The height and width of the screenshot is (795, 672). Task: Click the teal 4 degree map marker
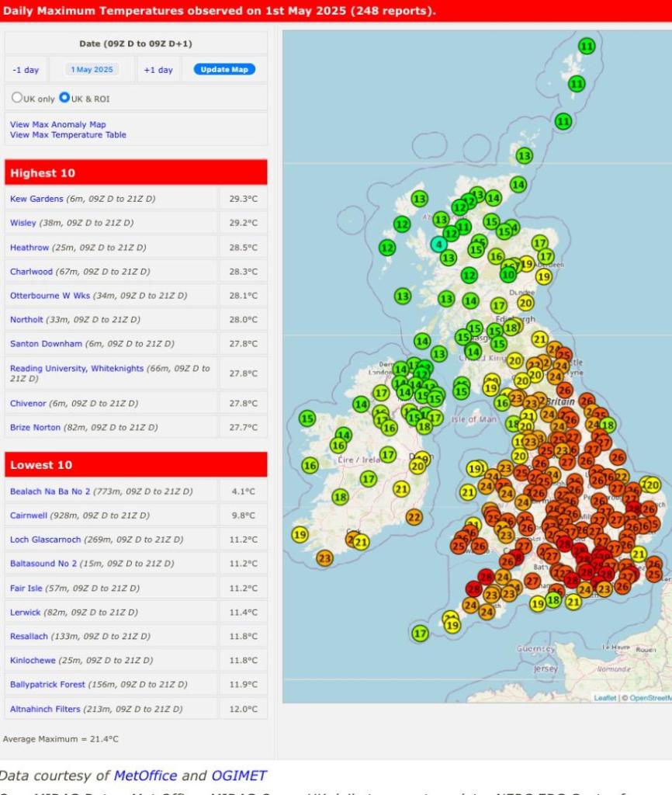coord(440,244)
